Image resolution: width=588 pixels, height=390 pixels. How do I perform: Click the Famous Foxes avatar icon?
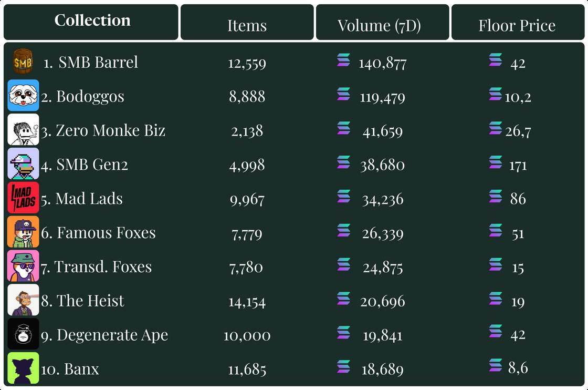click(x=23, y=232)
